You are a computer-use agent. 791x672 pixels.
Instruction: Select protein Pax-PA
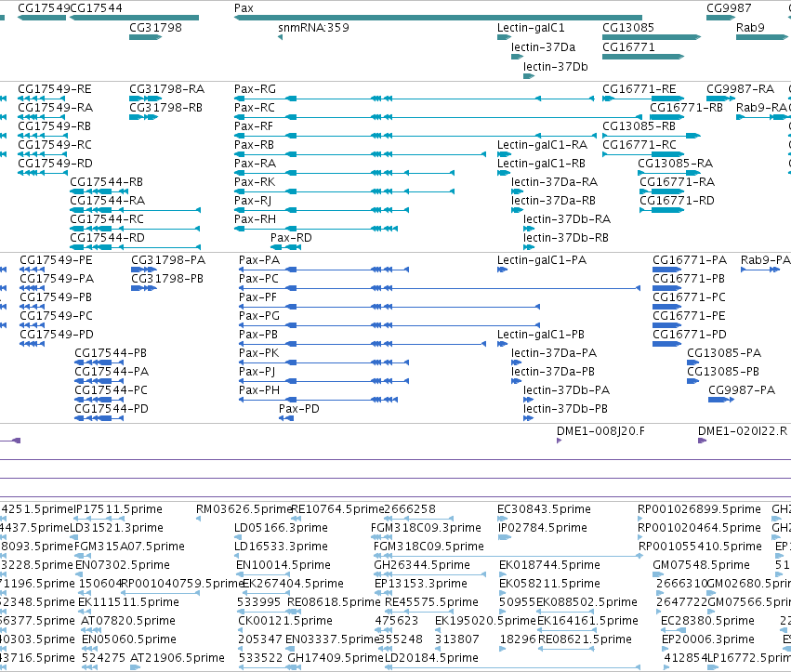(323, 270)
